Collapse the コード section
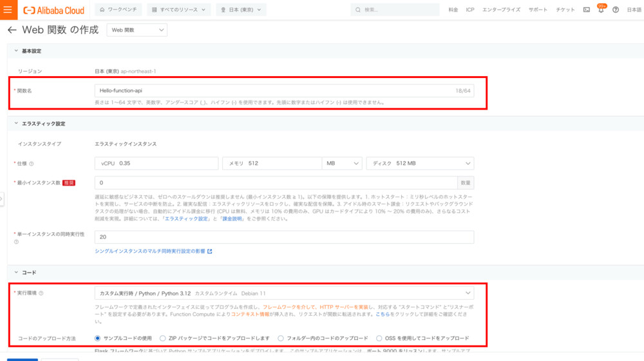This screenshot has height=361, width=644. (16, 272)
